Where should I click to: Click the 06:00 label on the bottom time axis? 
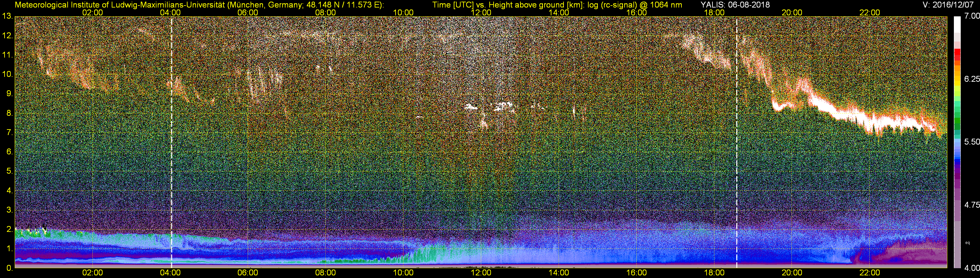pos(248,273)
